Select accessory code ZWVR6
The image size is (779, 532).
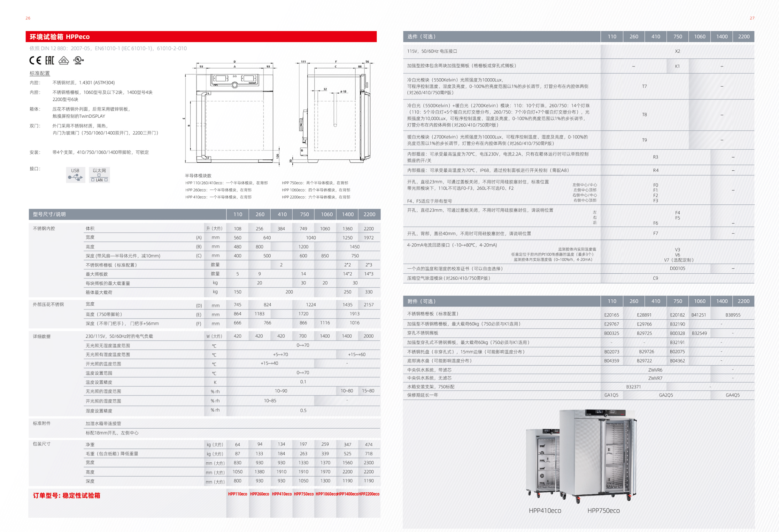655,370
